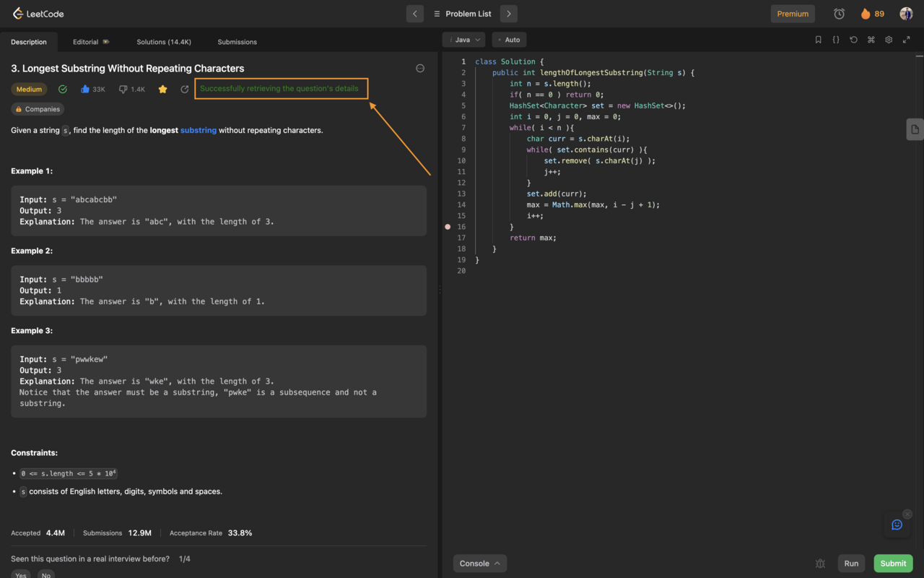Go to next problem with right chevron
924x578 pixels.
(508, 14)
